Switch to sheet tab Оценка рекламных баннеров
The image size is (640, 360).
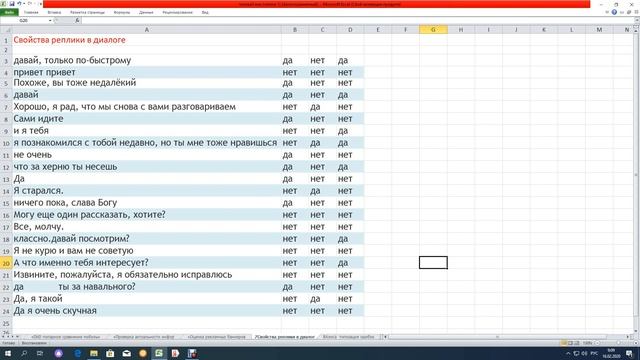[x=217, y=337]
